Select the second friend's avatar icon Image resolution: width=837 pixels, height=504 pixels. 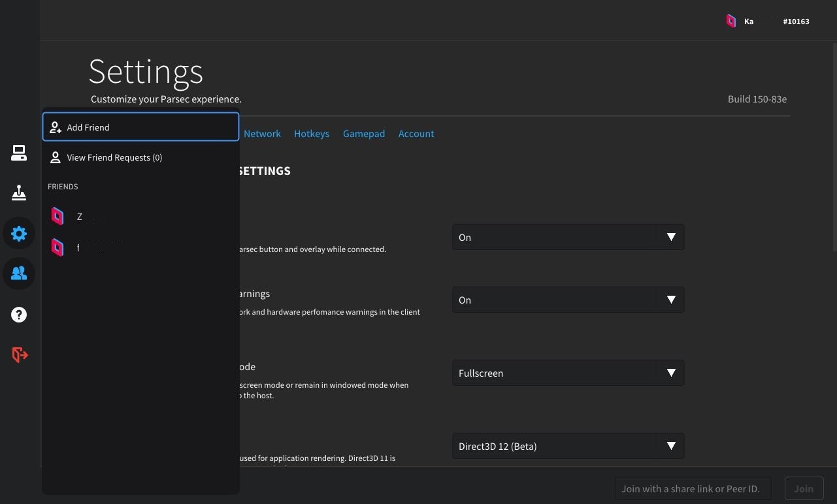click(57, 247)
